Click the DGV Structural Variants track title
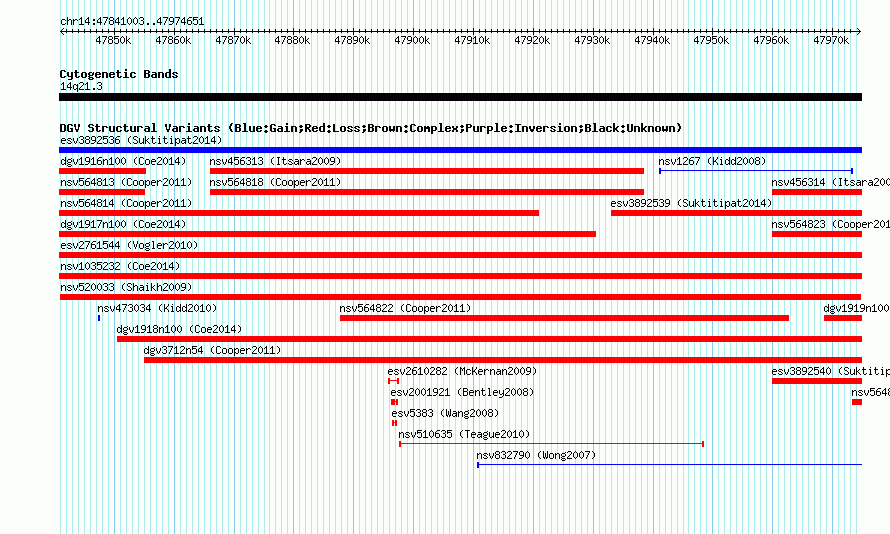The height and width of the screenshot is (534, 890). coord(371,128)
